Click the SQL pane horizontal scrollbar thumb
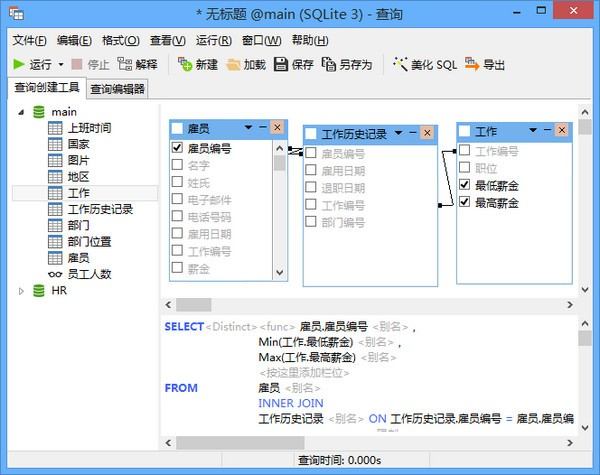The height and width of the screenshot is (475, 600). pyautogui.click(x=240, y=443)
